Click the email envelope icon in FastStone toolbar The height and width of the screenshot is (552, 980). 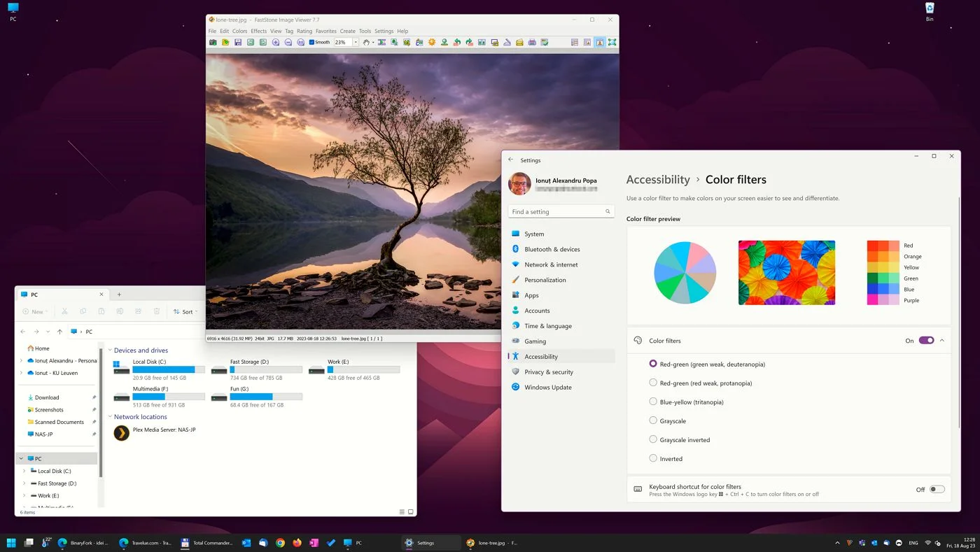coord(519,42)
